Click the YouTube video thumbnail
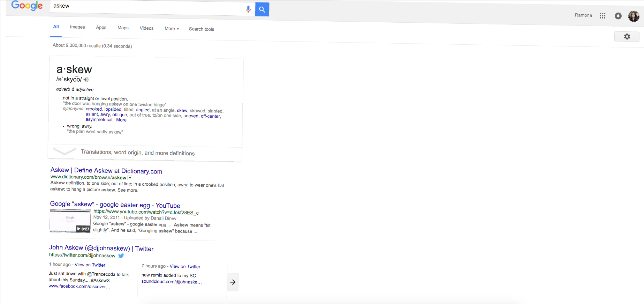This screenshot has height=304, width=644. (x=70, y=221)
